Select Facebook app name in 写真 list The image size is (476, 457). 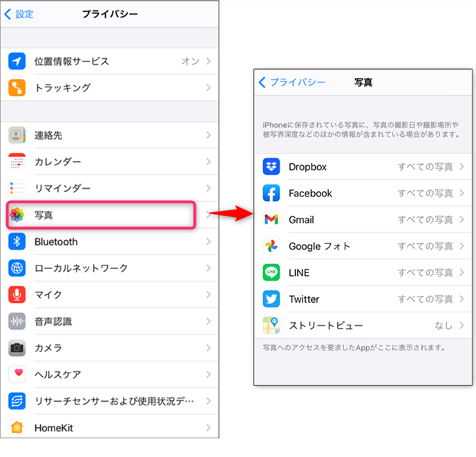[310, 194]
